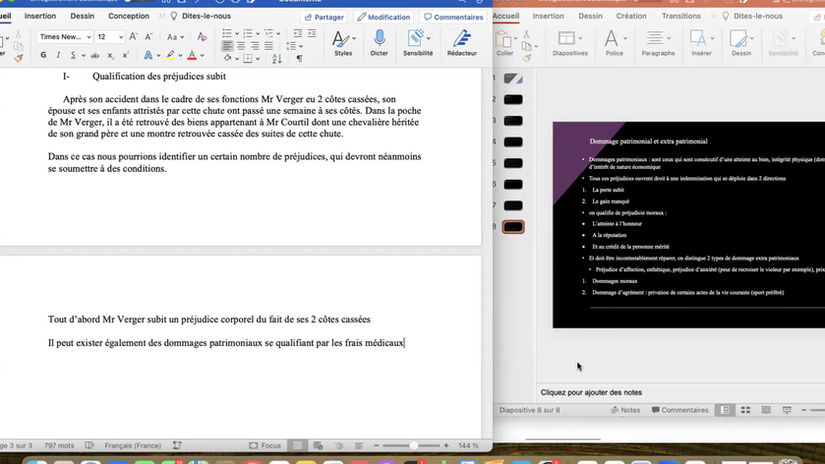Click the format painter brush in Word
Image resolution: width=825 pixels, height=464 pixels.
pyautogui.click(x=18, y=57)
